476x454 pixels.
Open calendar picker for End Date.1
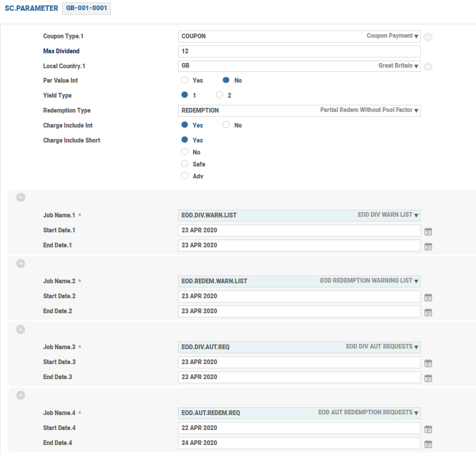[428, 246]
